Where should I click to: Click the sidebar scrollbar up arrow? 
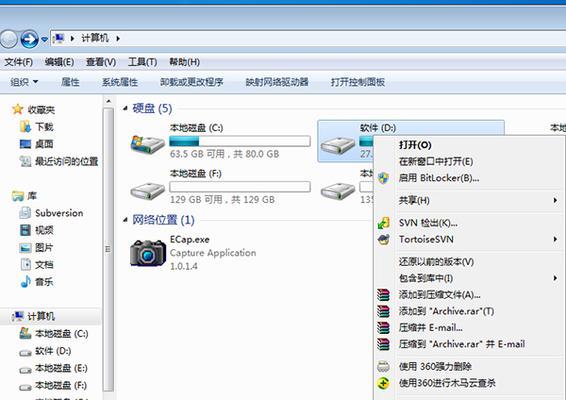pyautogui.click(x=108, y=102)
